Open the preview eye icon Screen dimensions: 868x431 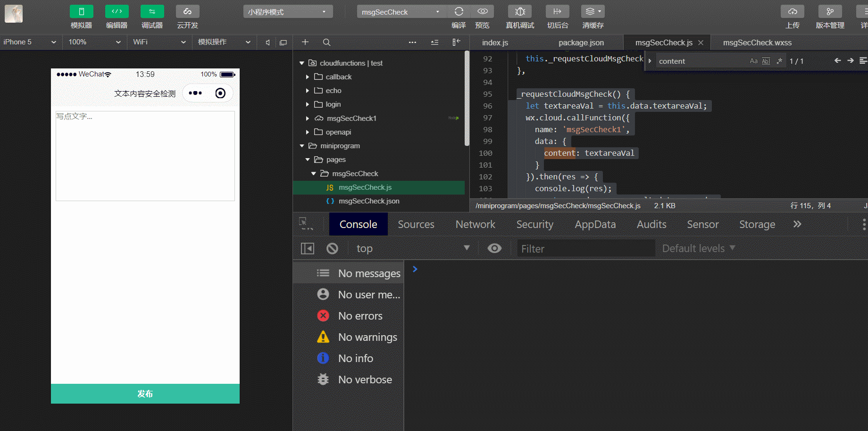[483, 11]
